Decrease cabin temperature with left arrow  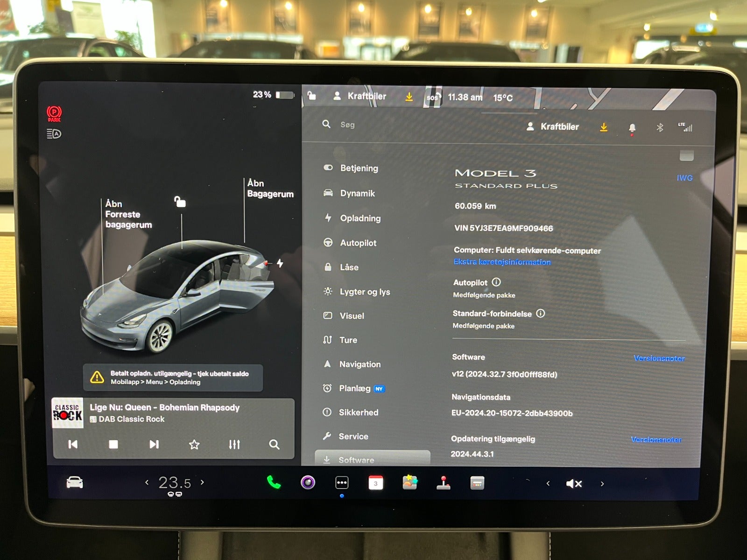pyautogui.click(x=147, y=482)
